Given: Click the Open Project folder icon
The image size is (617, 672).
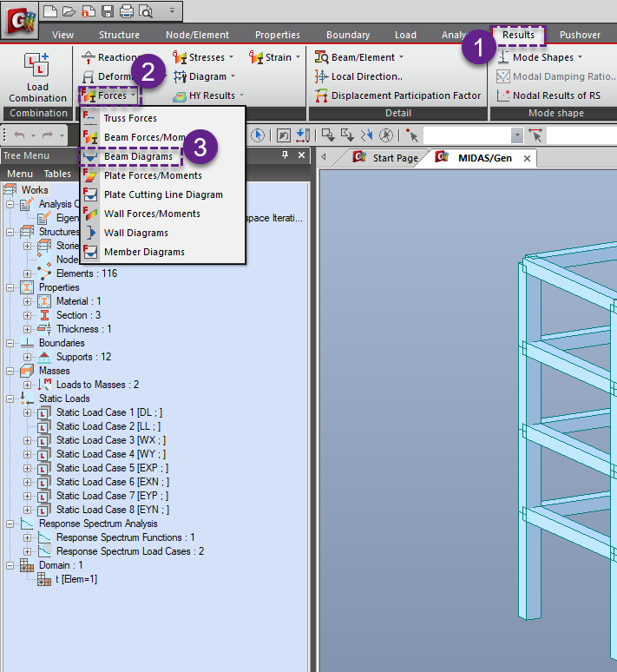Looking at the screenshot, I should (x=69, y=11).
